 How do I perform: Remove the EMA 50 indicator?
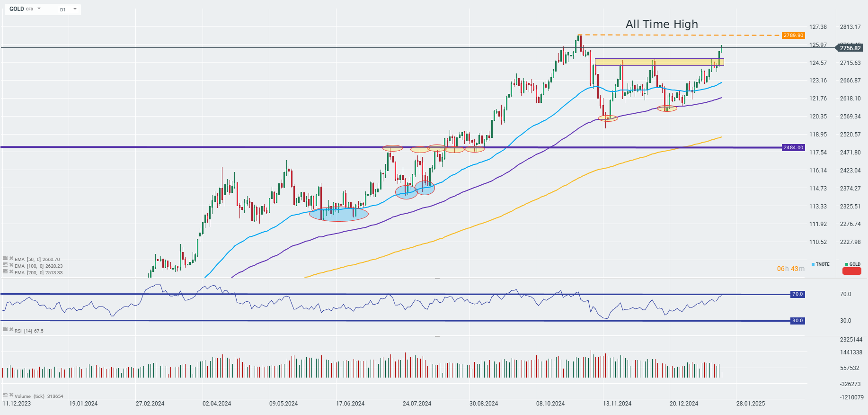pyautogui.click(x=11, y=259)
